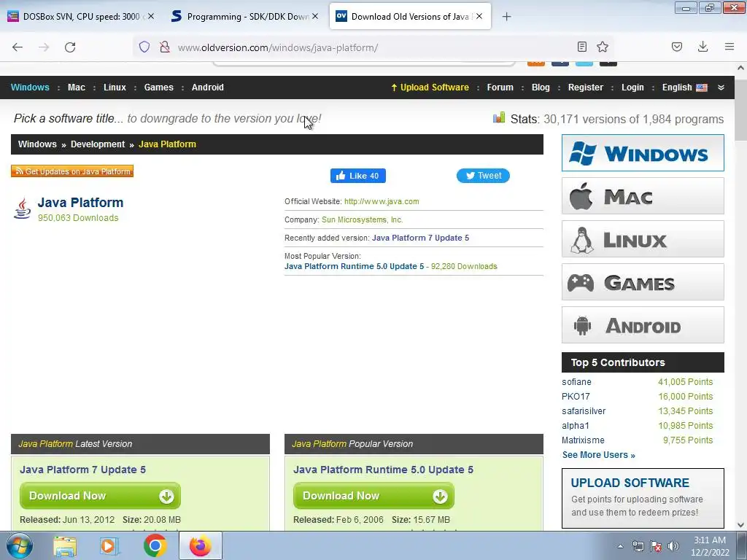Expand the double chevron next to English
The height and width of the screenshot is (560, 747).
tap(721, 87)
